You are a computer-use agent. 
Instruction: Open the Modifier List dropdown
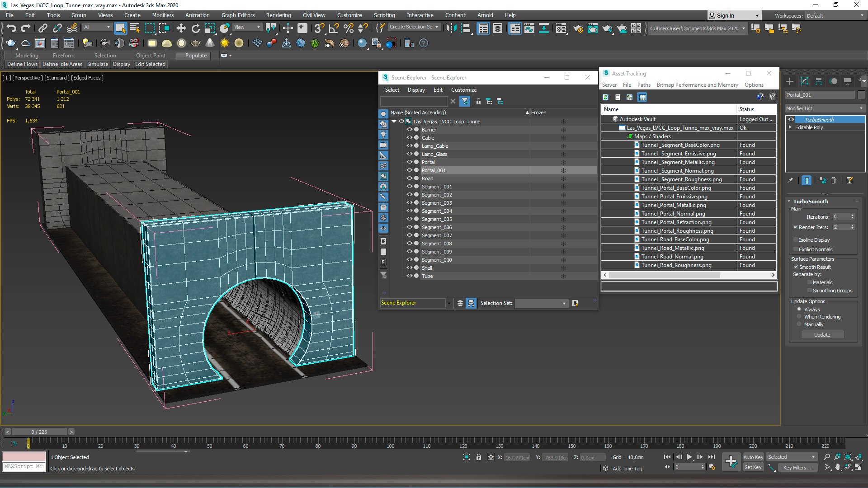[x=824, y=108]
